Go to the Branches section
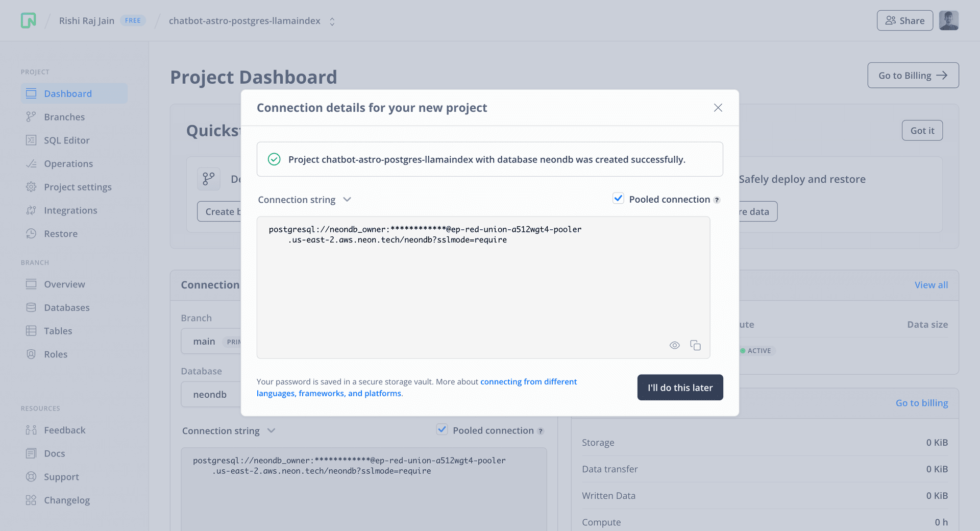 click(64, 117)
